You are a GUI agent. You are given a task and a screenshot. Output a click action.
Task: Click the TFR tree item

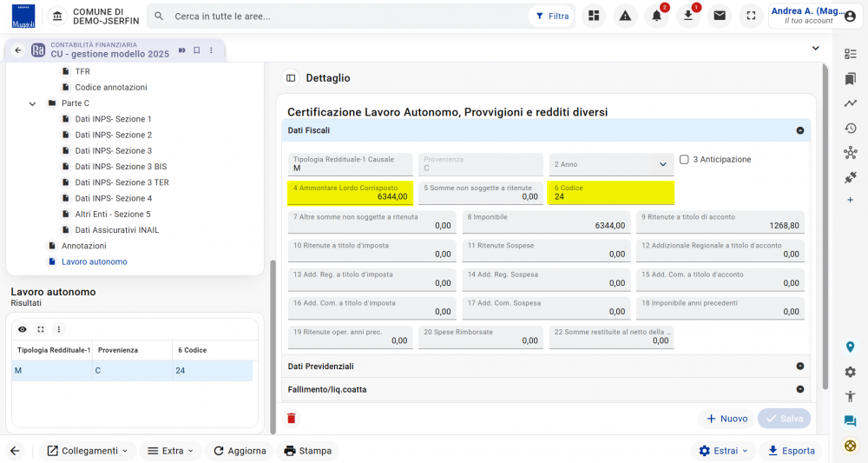pyautogui.click(x=82, y=71)
